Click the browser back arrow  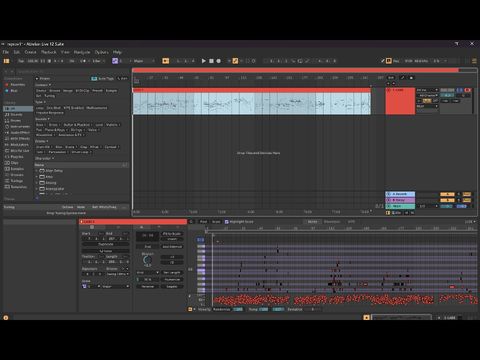click(6, 72)
